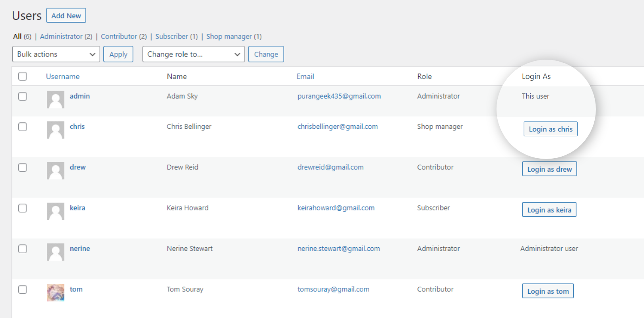
Task: Click Login as tom button
Action: (x=548, y=291)
